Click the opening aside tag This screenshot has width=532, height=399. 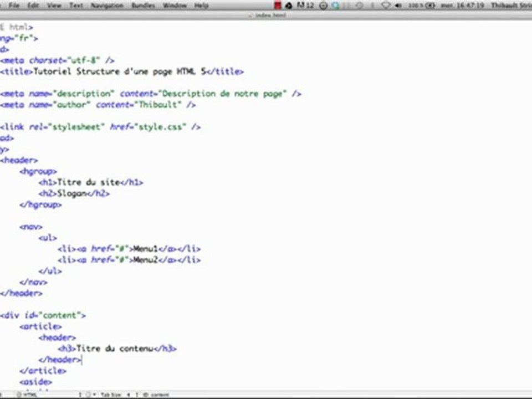(x=35, y=382)
